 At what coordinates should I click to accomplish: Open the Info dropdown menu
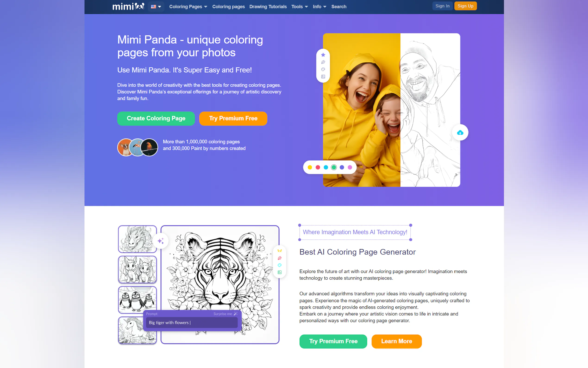click(319, 6)
